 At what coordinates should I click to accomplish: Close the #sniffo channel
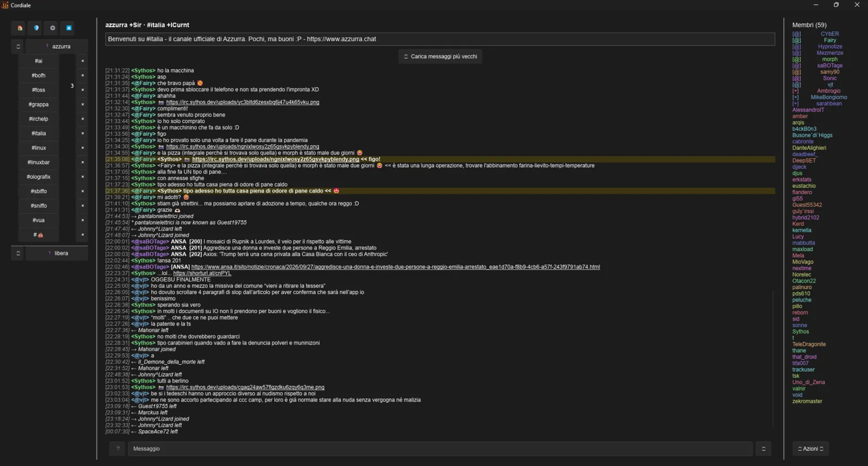pos(82,206)
